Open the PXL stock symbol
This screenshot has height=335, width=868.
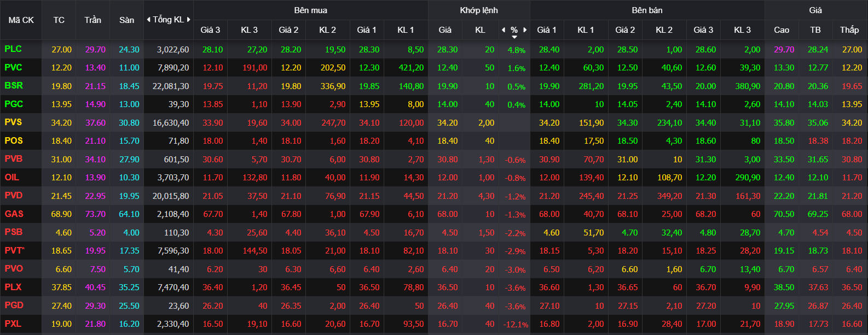click(13, 324)
